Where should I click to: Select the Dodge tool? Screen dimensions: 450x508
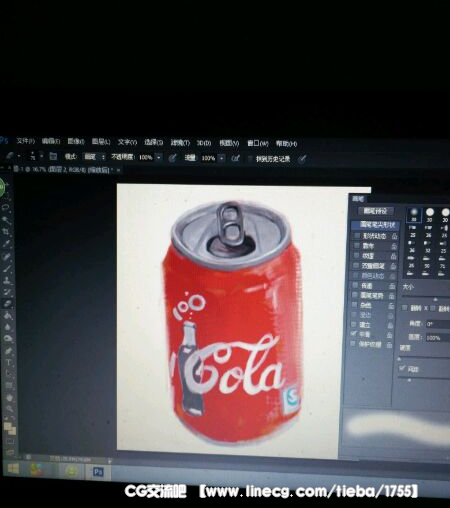[9, 339]
